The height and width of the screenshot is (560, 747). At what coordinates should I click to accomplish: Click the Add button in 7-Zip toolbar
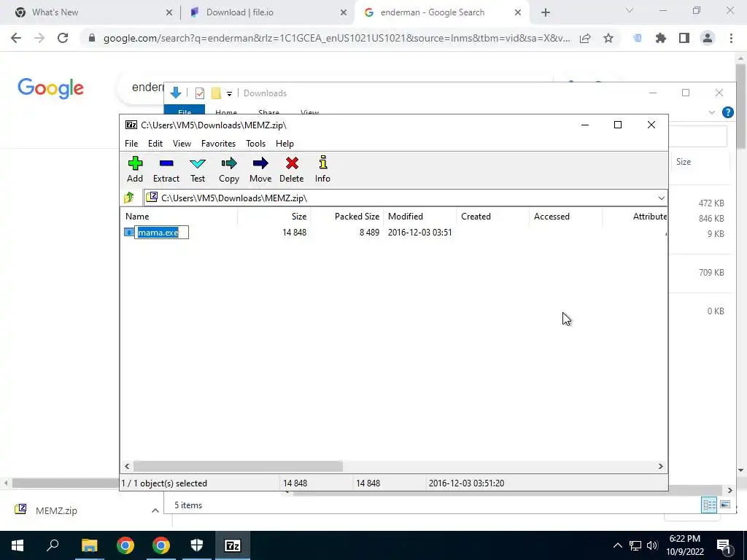click(135, 169)
